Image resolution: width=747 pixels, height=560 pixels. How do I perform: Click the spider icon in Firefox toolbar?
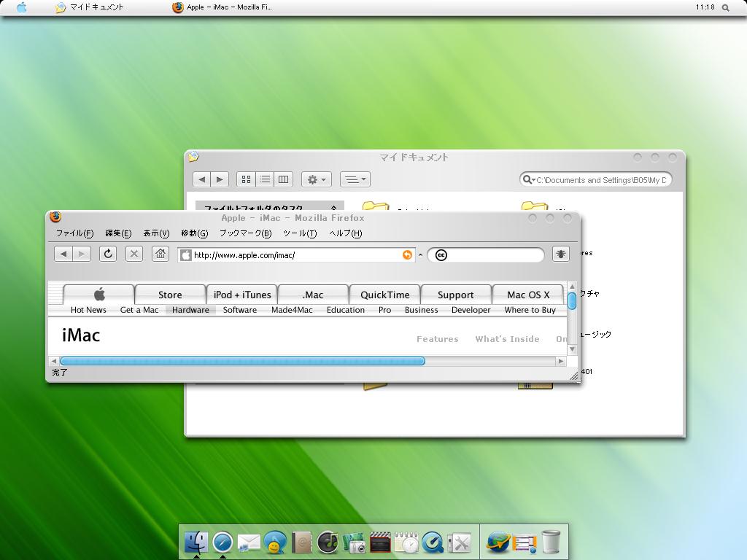561,254
